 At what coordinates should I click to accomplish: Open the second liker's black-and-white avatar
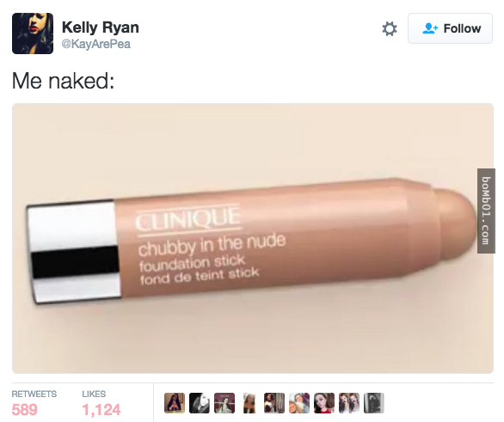[x=200, y=403]
